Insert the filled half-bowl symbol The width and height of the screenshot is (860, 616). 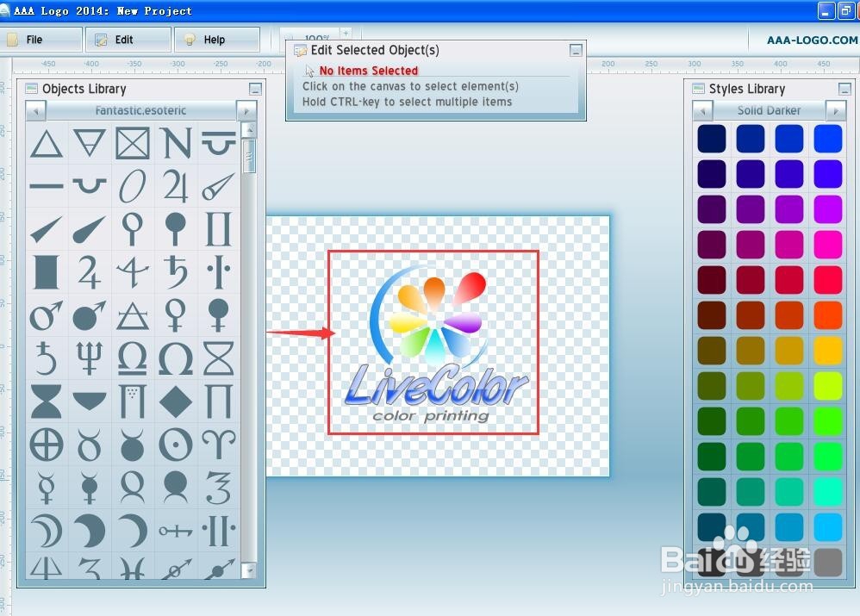click(90, 401)
